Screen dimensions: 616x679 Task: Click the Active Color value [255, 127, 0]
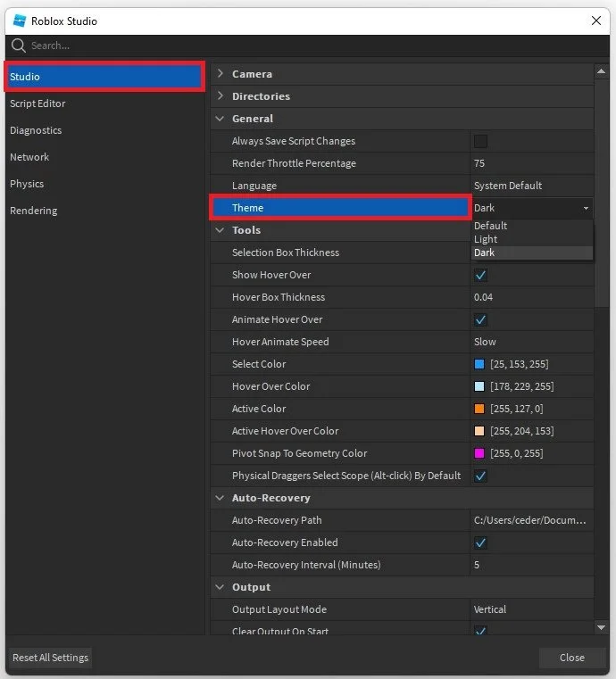click(x=517, y=409)
